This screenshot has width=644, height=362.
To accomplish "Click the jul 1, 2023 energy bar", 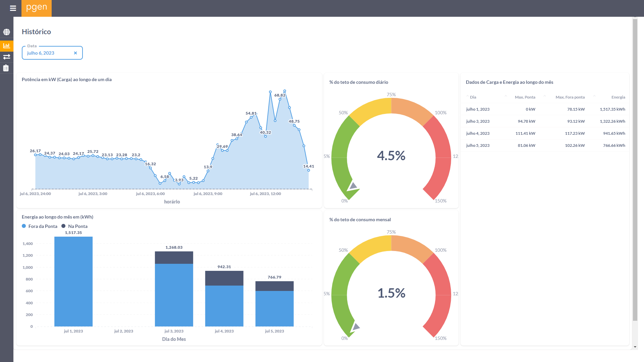I will (x=73, y=282).
